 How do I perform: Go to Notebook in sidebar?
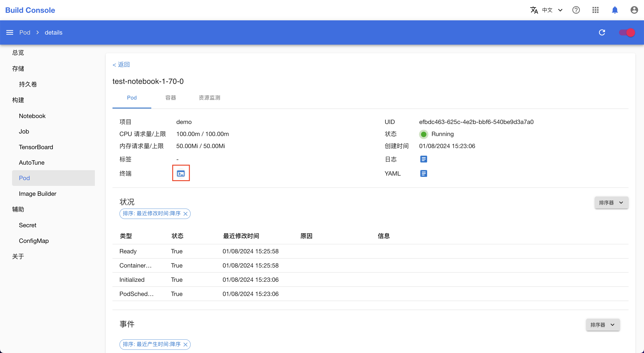(32, 116)
